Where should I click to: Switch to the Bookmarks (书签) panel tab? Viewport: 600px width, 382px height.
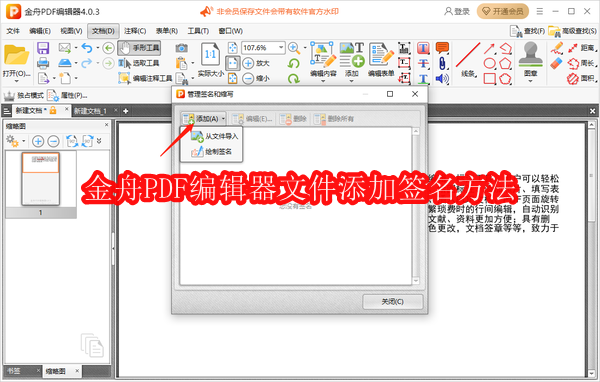(14, 371)
